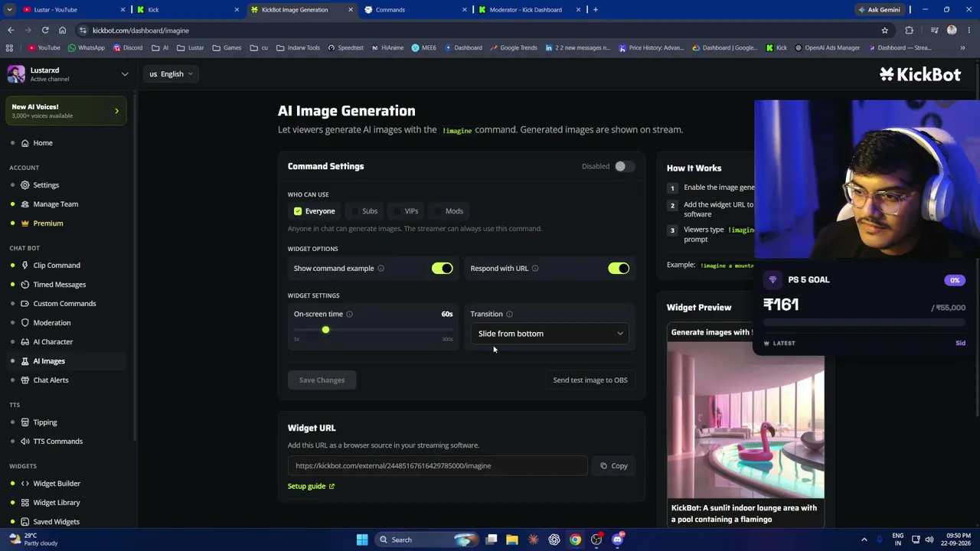Click info icon next to Transition
This screenshot has width=980, height=551.
(509, 314)
